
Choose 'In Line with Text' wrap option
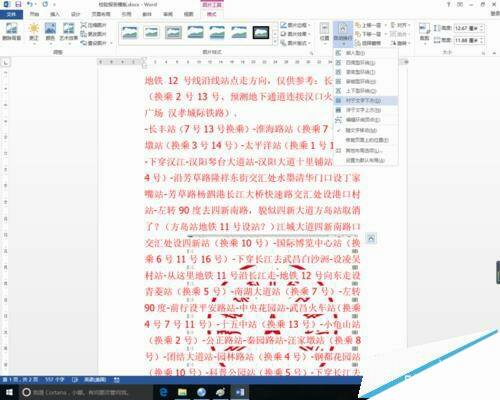click(366, 53)
